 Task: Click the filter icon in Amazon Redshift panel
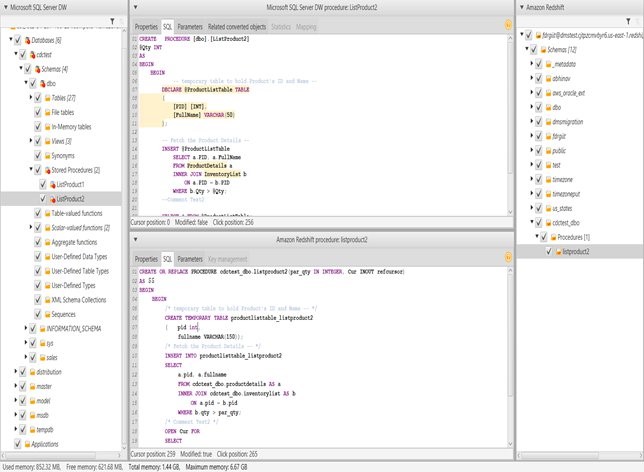(x=628, y=21)
